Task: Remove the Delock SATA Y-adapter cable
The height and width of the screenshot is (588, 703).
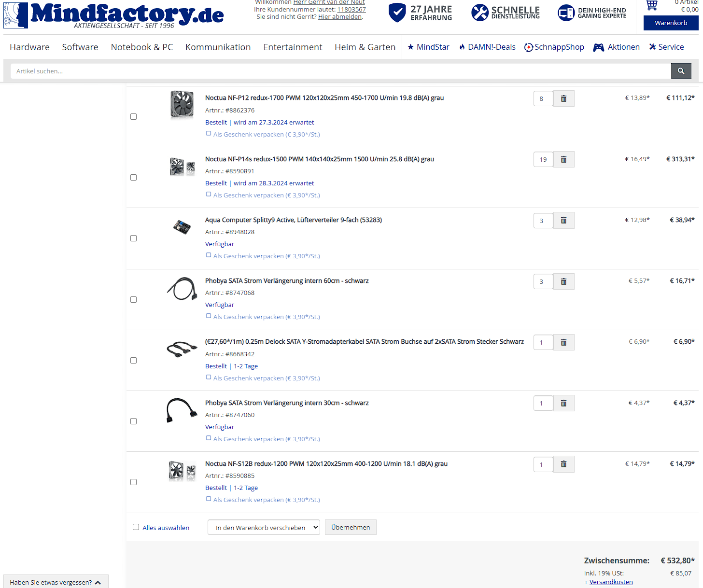Action: tap(563, 342)
